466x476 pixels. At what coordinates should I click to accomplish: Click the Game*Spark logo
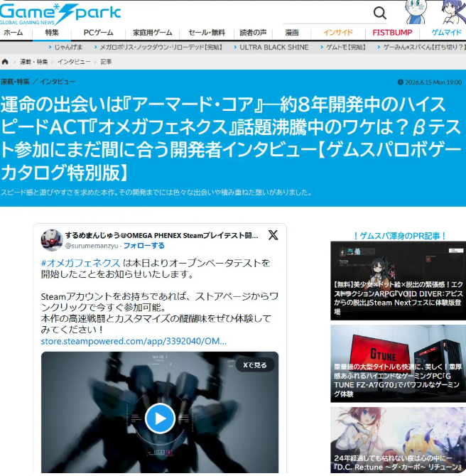click(60, 13)
